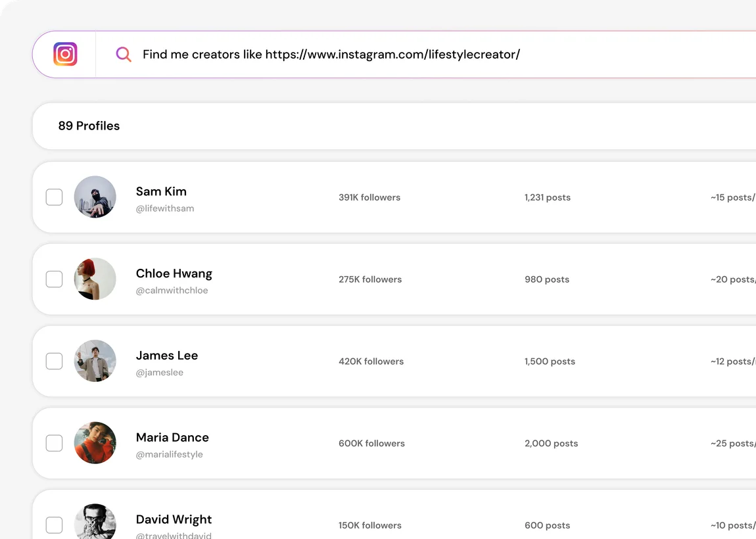Click Chloe Hwang's ~20 posts frequency

coord(733,279)
